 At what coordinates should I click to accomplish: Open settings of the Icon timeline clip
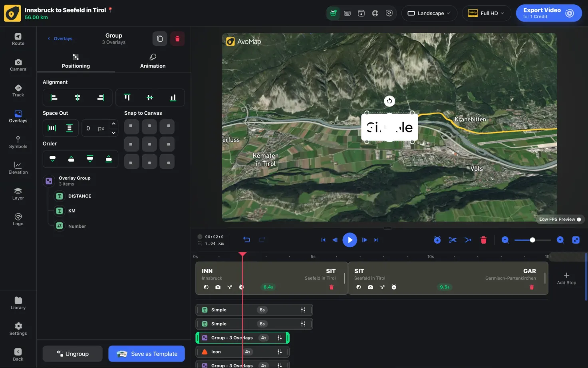coord(280,352)
